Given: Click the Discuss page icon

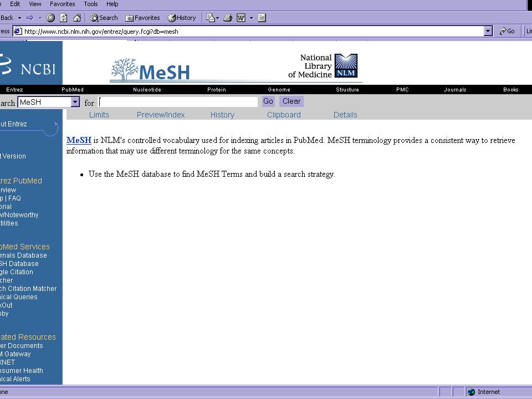Looking at the screenshot, I should click(x=262, y=18).
